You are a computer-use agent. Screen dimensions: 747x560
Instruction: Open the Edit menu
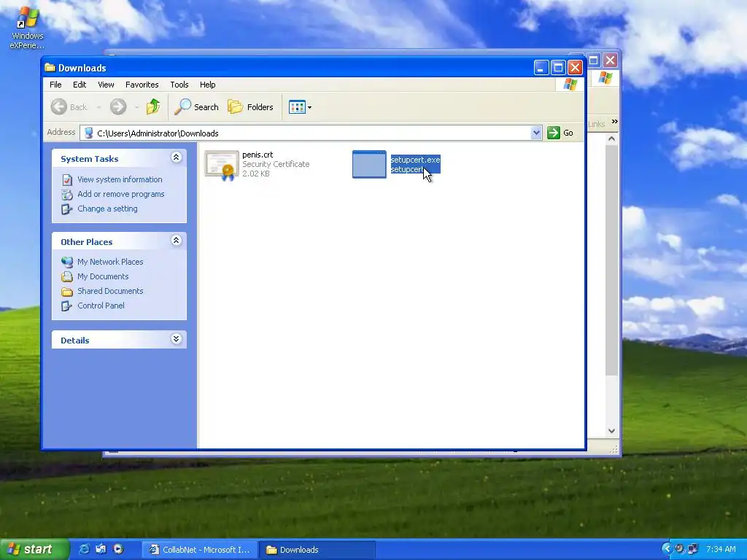click(x=80, y=85)
